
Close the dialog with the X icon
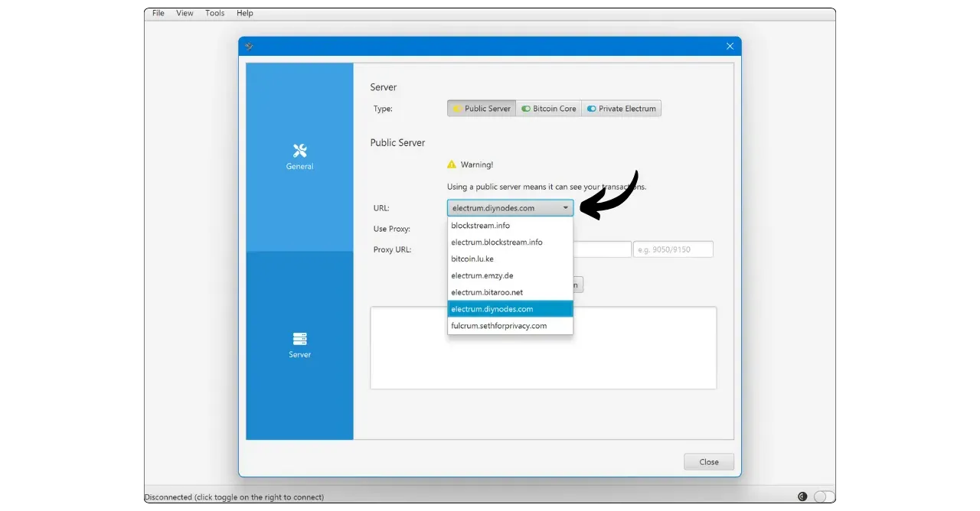pyautogui.click(x=730, y=46)
